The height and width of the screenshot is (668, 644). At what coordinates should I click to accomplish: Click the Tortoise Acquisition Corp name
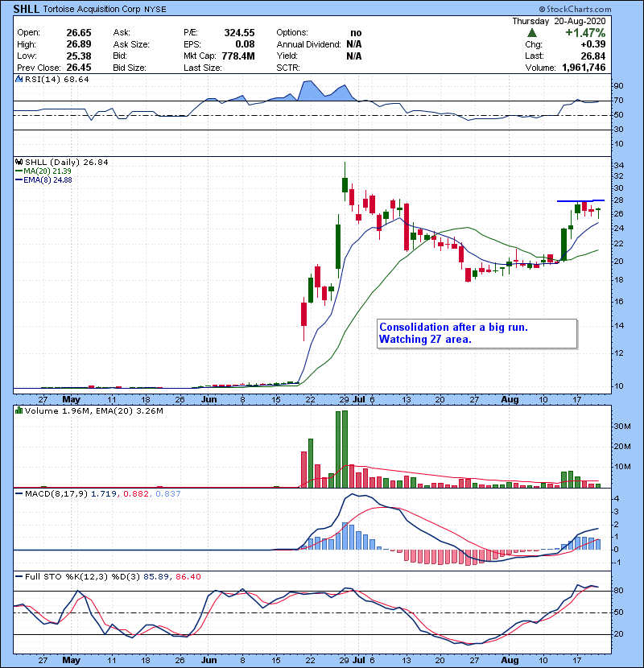pyautogui.click(x=92, y=9)
